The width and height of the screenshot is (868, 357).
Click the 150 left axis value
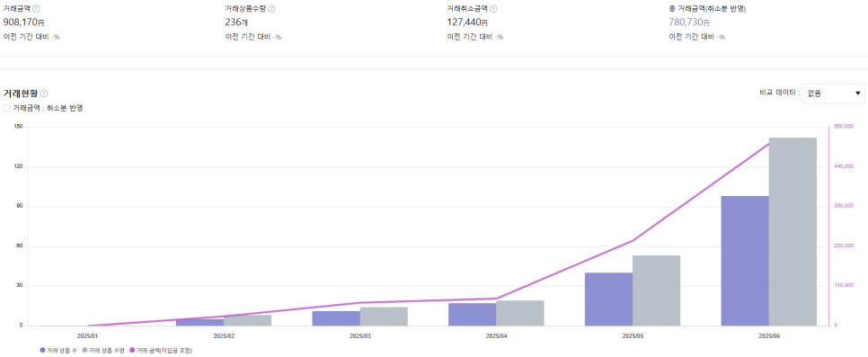point(19,127)
